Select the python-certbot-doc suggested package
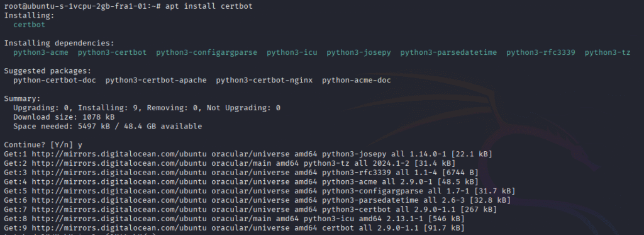Screen dimensions: 644x235 tap(55, 80)
